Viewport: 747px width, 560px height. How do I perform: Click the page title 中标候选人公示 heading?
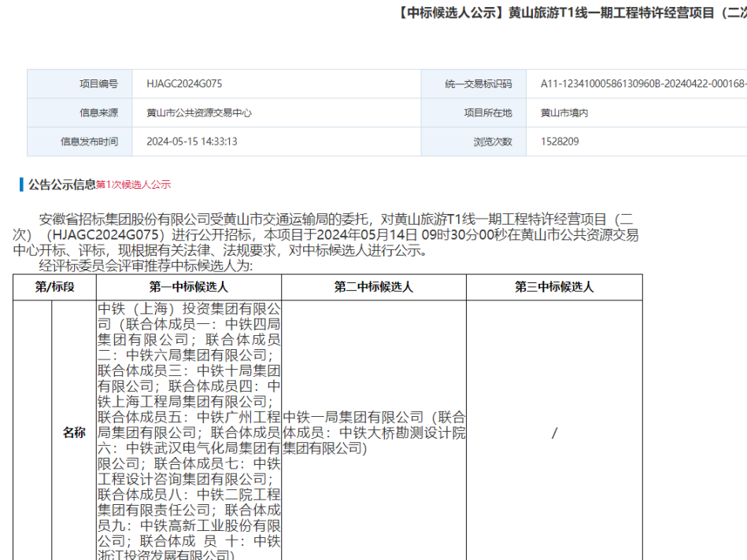pyautogui.click(x=571, y=13)
